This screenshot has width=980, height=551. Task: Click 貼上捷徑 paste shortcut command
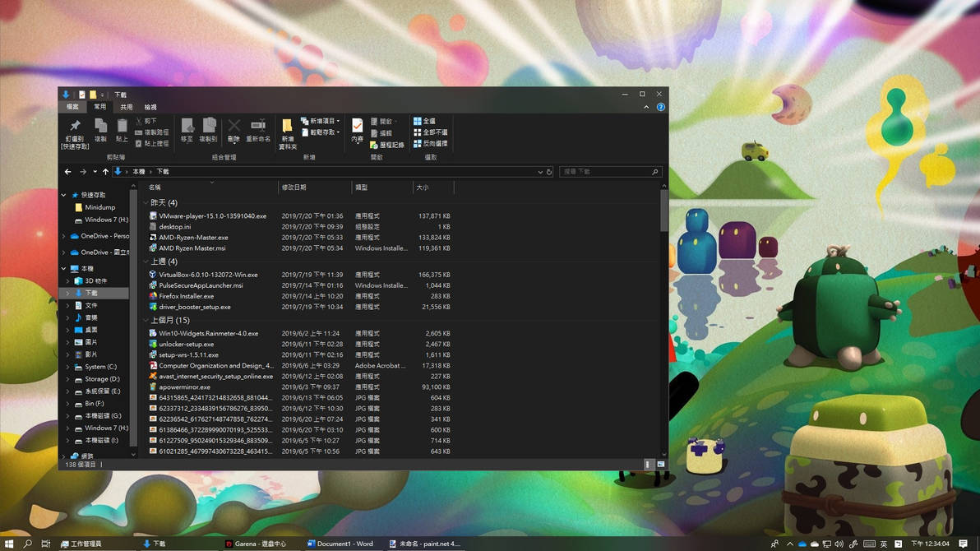tap(152, 143)
